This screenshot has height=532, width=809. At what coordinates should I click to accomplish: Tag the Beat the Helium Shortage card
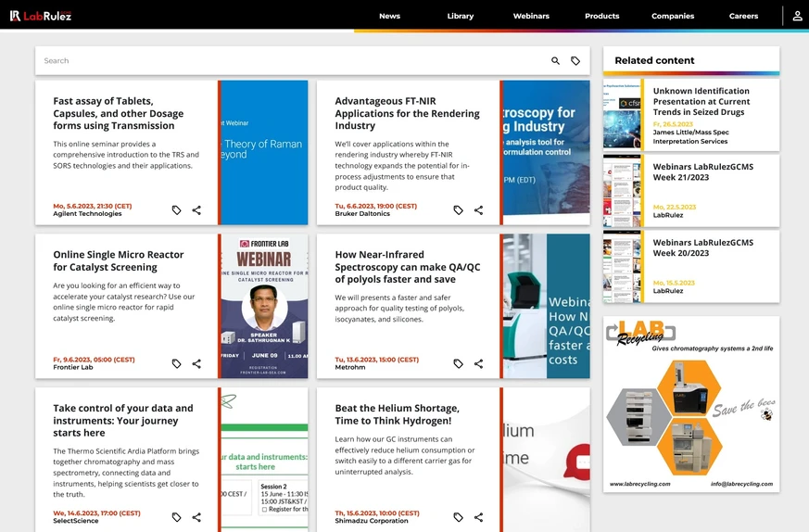pos(458,517)
